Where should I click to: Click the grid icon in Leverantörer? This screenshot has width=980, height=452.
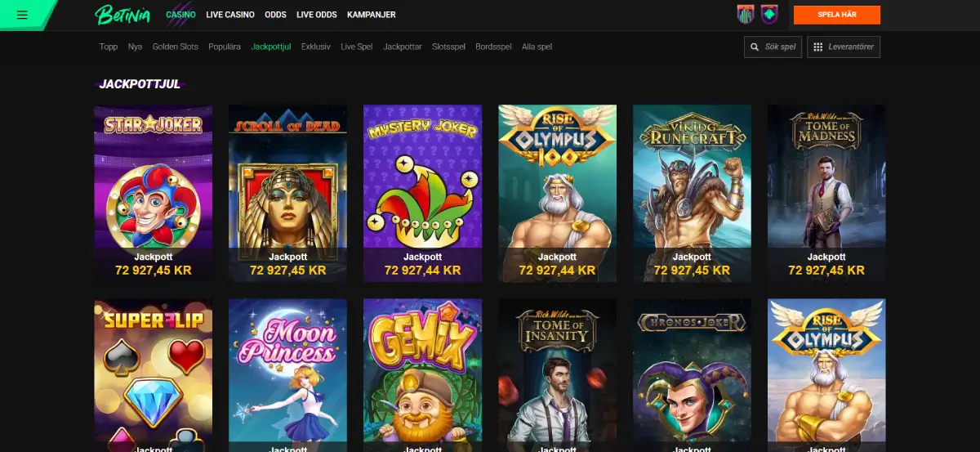[818, 47]
